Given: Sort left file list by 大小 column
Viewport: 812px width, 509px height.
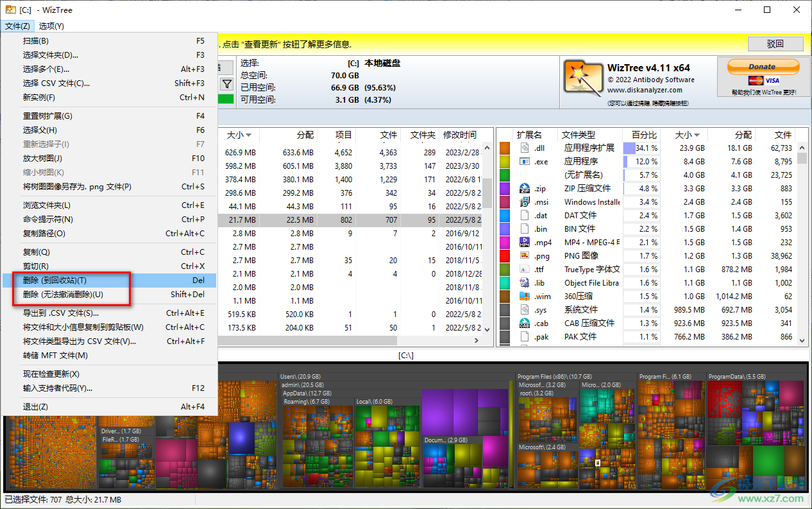Looking at the screenshot, I should tap(239, 135).
